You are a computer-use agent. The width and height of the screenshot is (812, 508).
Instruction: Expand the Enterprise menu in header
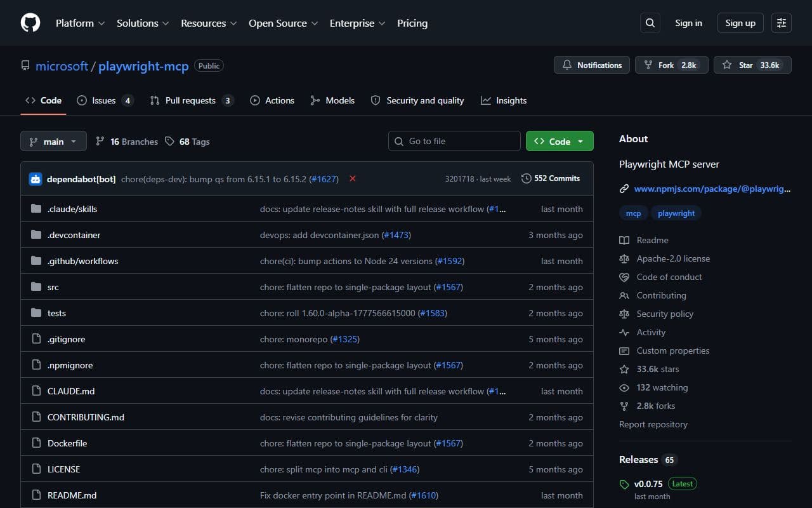coord(358,23)
